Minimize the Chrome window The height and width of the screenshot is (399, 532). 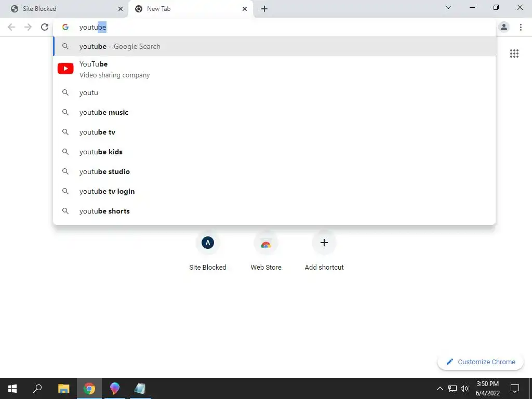pyautogui.click(x=472, y=7)
